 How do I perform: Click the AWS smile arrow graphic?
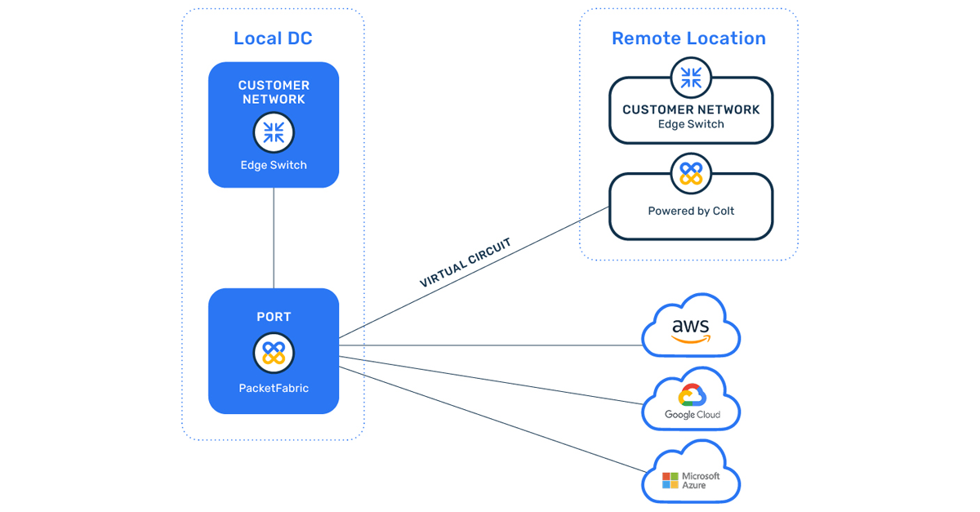pos(690,336)
